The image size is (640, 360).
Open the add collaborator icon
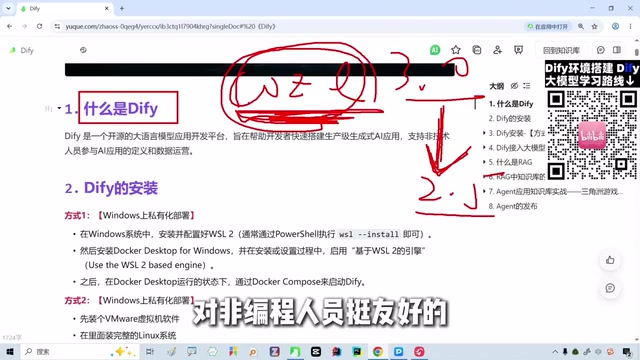497,50
